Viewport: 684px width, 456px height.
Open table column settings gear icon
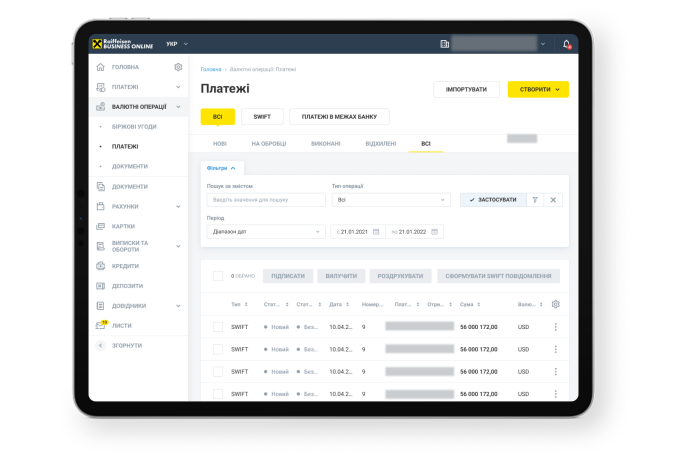pos(556,304)
